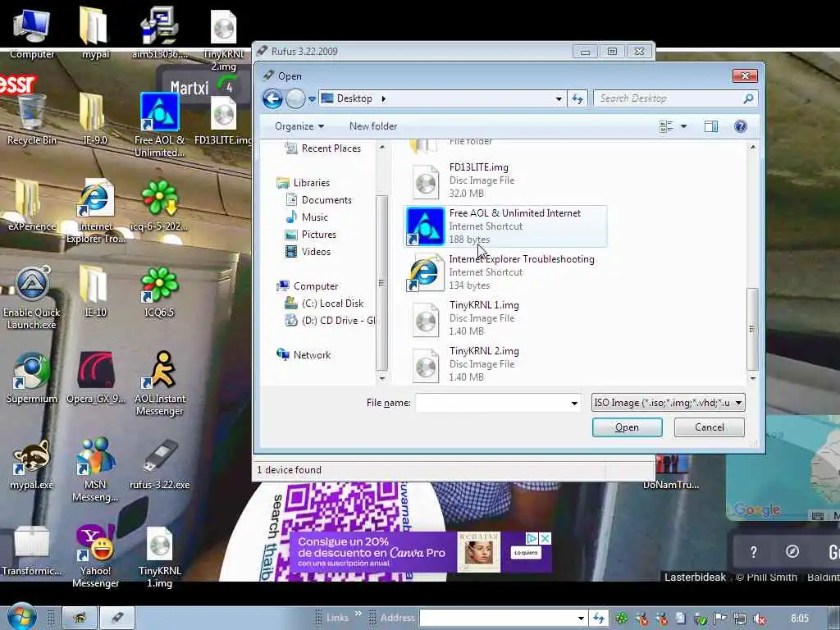This screenshot has height=630, width=840.
Task: Open the File name dropdown arrow
Action: click(x=574, y=403)
